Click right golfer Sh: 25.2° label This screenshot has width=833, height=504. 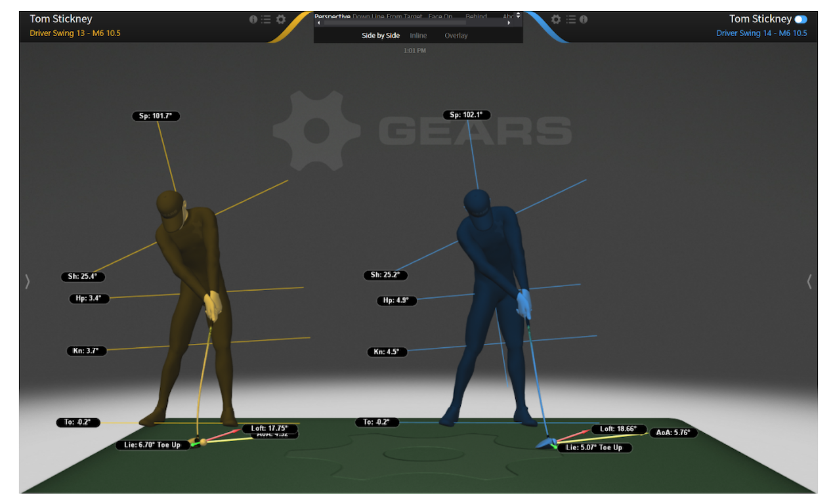385,275
